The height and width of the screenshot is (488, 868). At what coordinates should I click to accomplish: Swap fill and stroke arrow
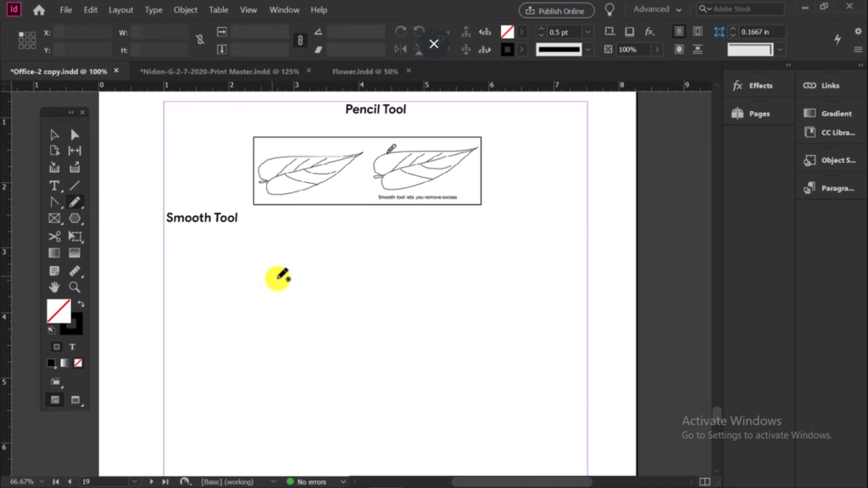point(81,304)
